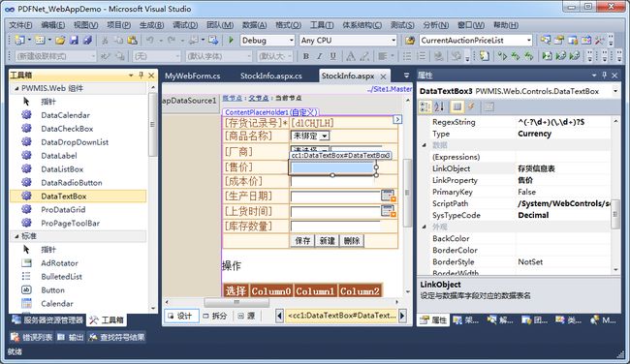
Task: Select ProPageToolBar in the toolbox
Action: click(x=71, y=223)
